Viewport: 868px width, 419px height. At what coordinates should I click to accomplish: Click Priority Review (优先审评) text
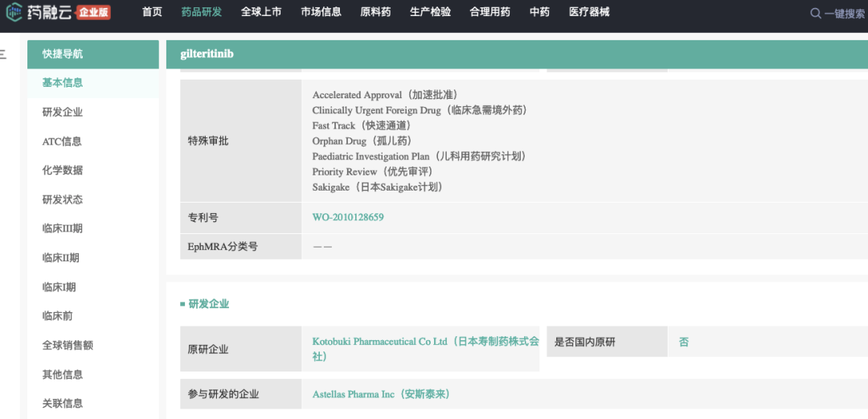pos(372,172)
